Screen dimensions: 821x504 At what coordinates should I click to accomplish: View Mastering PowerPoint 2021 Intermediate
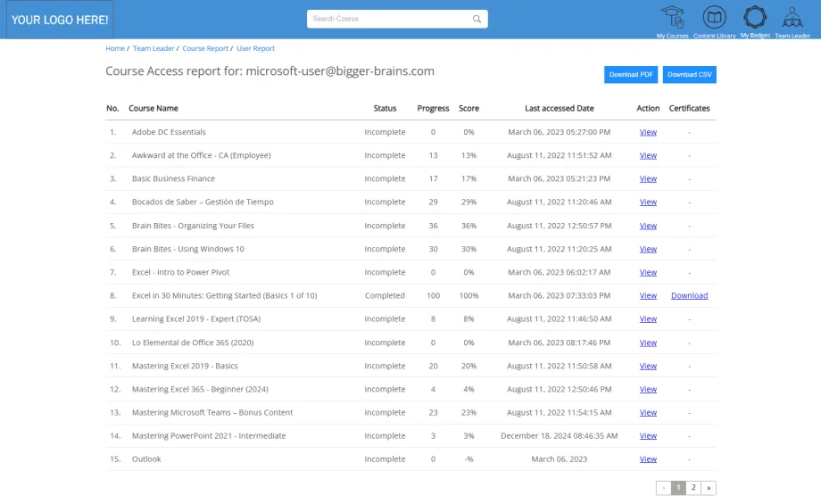coord(648,436)
